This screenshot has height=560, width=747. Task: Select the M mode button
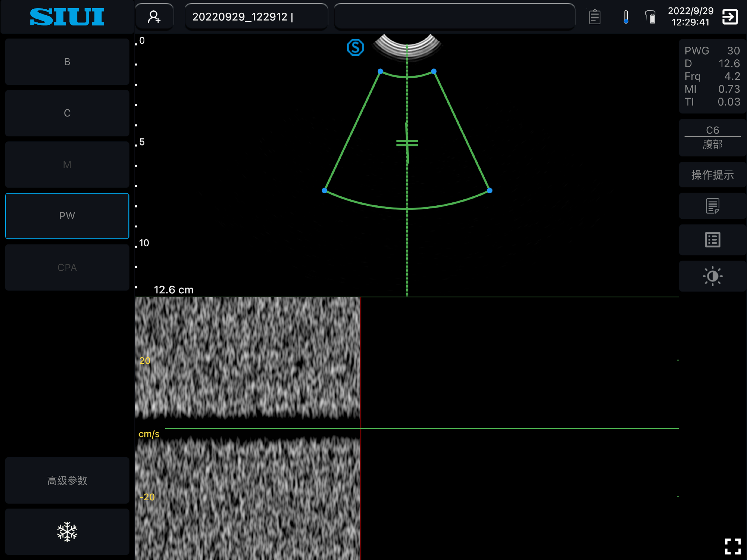[x=67, y=165]
